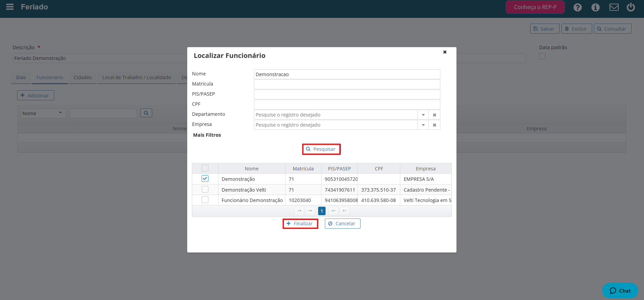Check the Funcionário Demonstração row checkbox
Screen dimensions: 644x300
click(x=205, y=200)
